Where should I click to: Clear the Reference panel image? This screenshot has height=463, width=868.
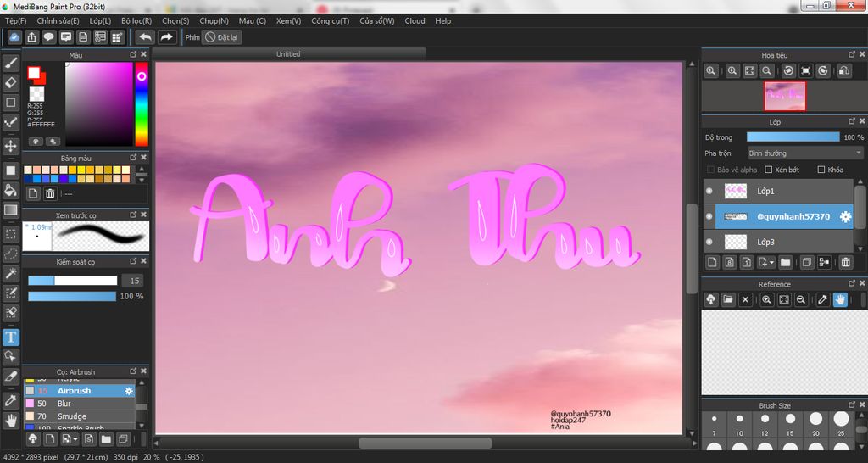(745, 299)
